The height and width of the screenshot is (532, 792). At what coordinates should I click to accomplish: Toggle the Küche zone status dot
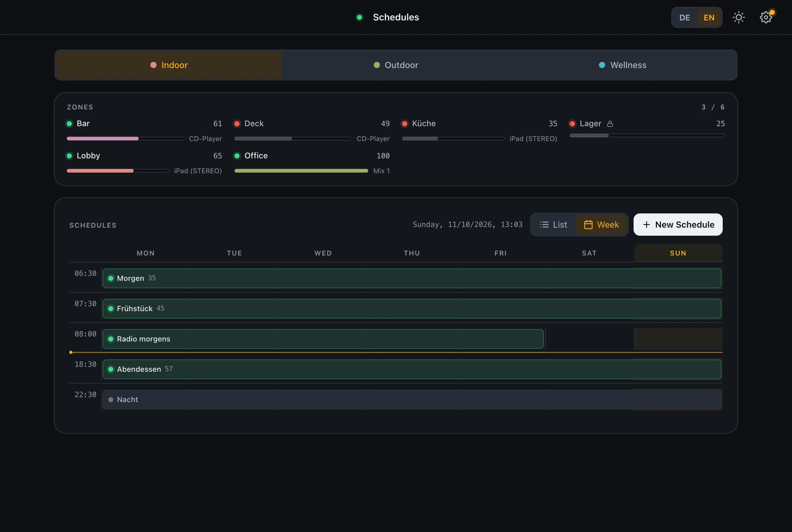(x=404, y=123)
